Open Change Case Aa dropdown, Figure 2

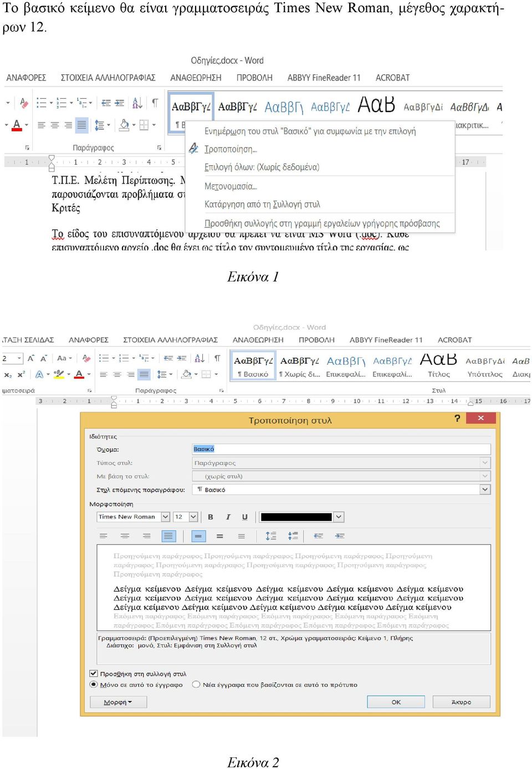coord(64,358)
